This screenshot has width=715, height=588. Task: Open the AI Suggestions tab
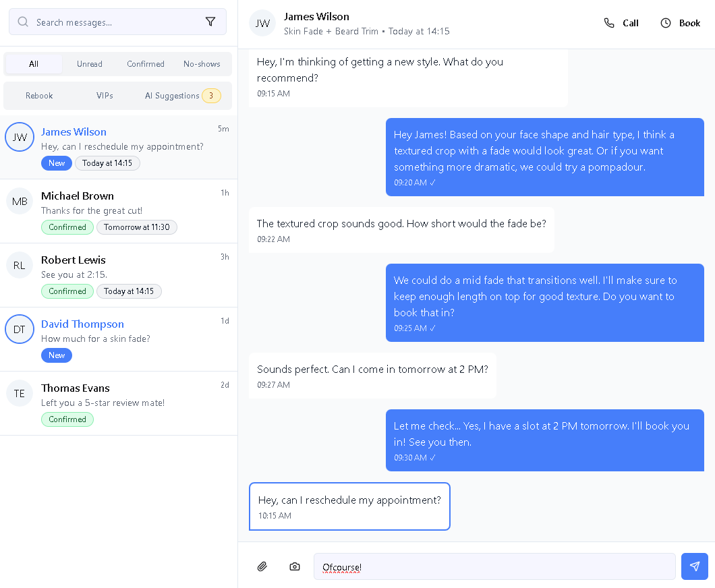tap(182, 96)
